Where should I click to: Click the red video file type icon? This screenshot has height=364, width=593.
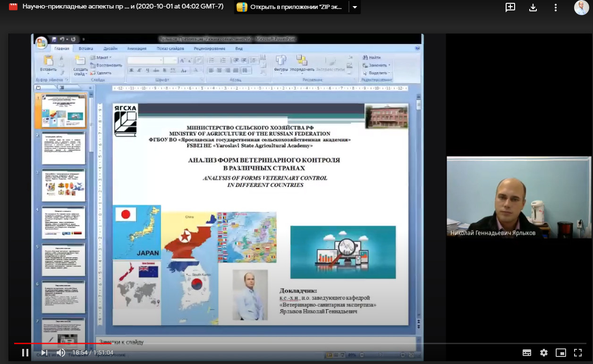[13, 7]
